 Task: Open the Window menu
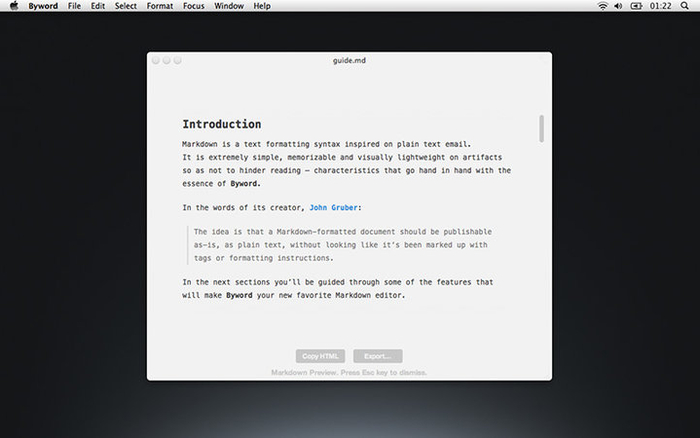click(229, 6)
